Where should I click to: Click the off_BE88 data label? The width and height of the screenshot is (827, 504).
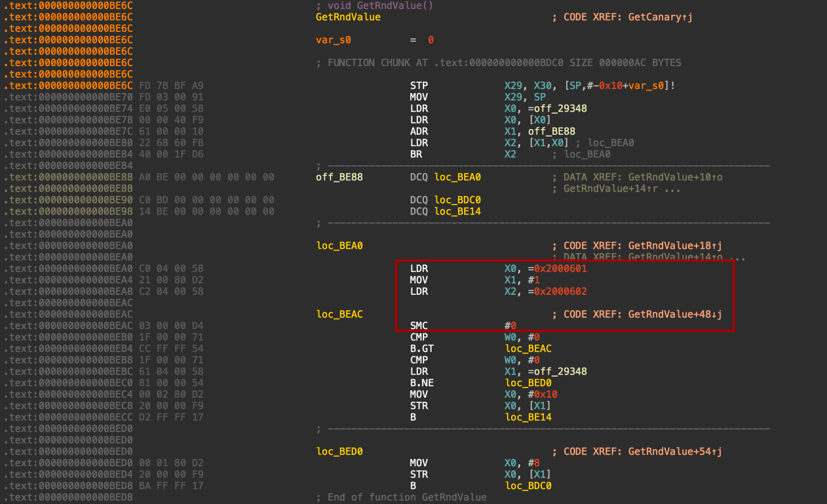tap(338, 177)
